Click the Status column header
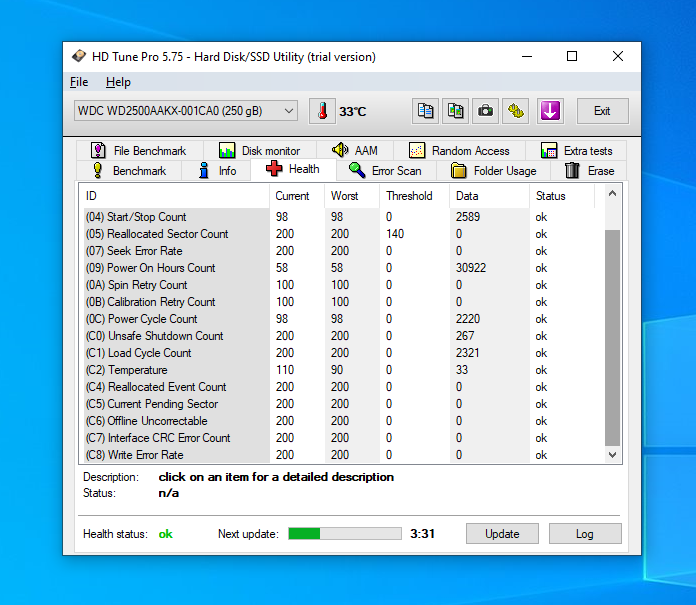The image size is (696, 605). [x=562, y=196]
